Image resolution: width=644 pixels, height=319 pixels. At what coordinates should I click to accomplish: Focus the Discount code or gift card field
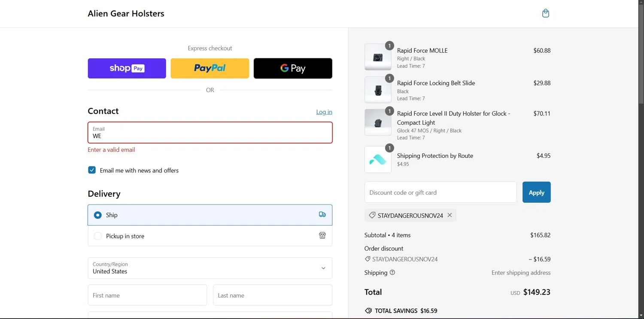point(440,193)
